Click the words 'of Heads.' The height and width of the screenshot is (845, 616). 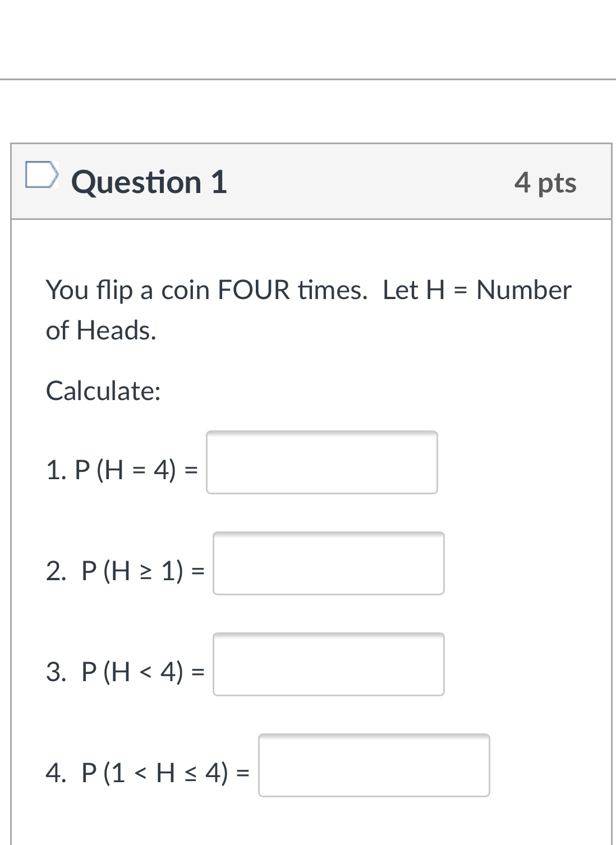coord(101,330)
